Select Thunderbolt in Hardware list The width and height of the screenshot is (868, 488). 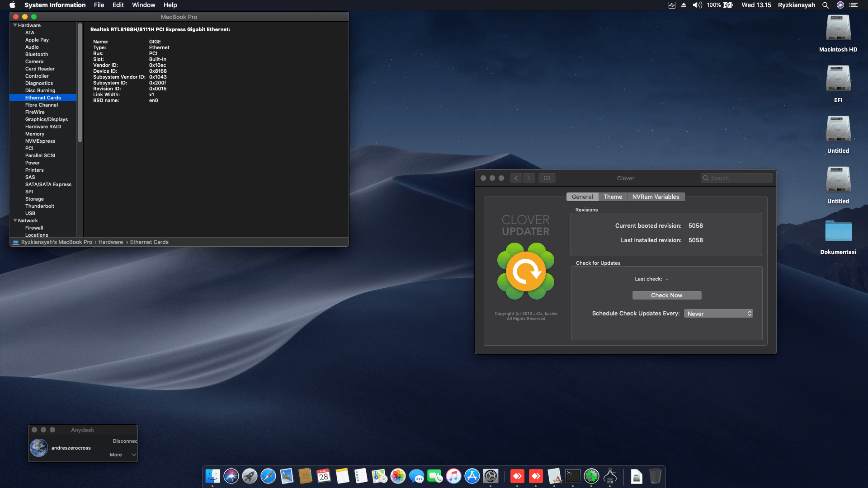point(39,206)
